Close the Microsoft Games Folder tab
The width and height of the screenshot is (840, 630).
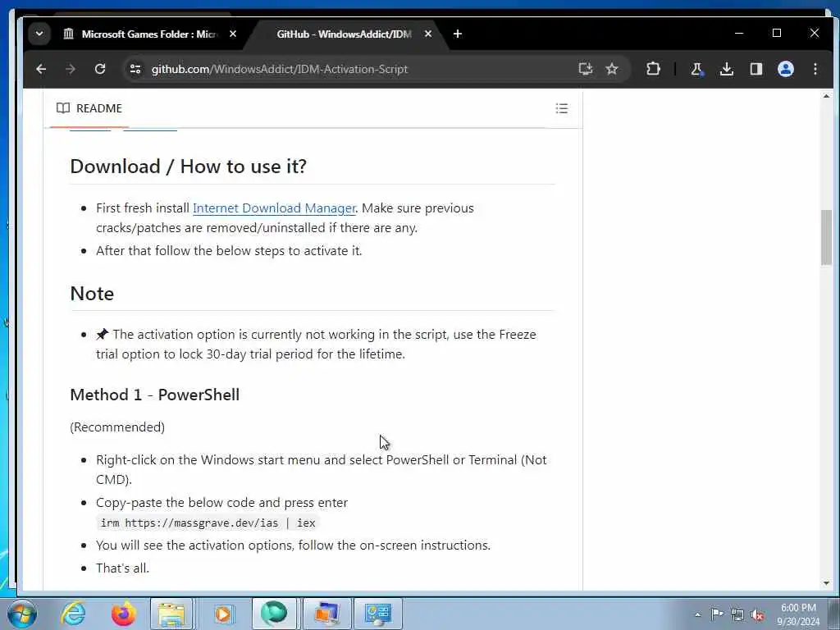click(x=233, y=34)
